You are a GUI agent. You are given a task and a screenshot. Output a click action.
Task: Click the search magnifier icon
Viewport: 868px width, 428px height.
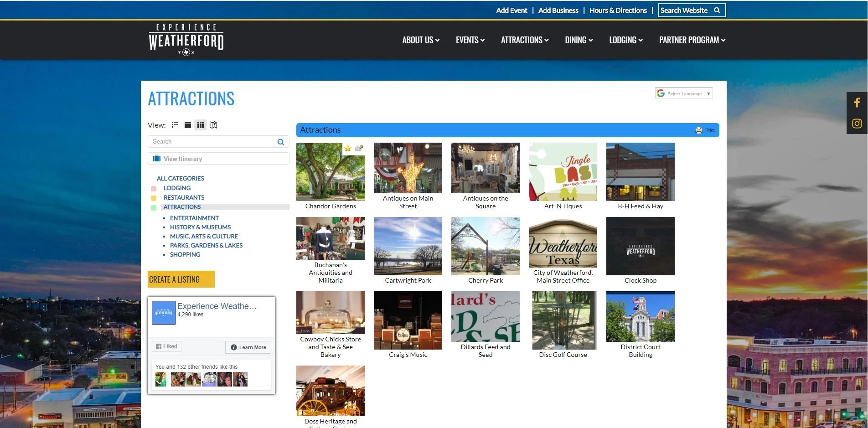point(280,141)
